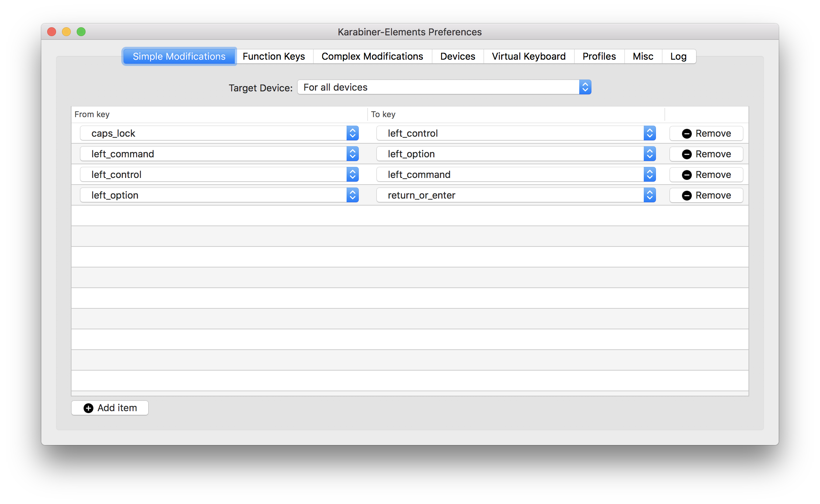The image size is (820, 504).
Task: Open the Log tab
Action: click(x=678, y=56)
